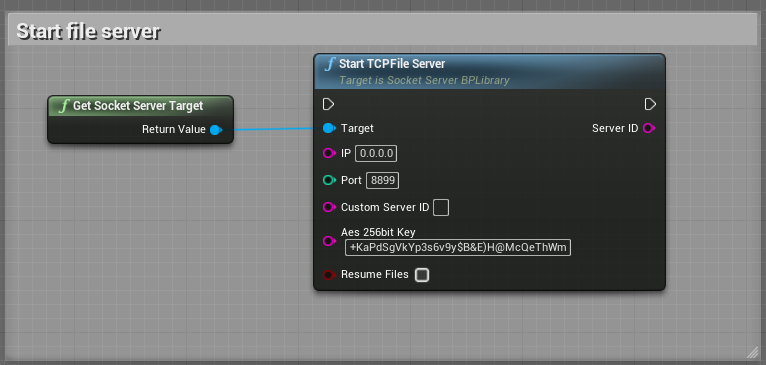Select the Get Socket Server Target node header
766x365 pixels.
pyautogui.click(x=140, y=106)
